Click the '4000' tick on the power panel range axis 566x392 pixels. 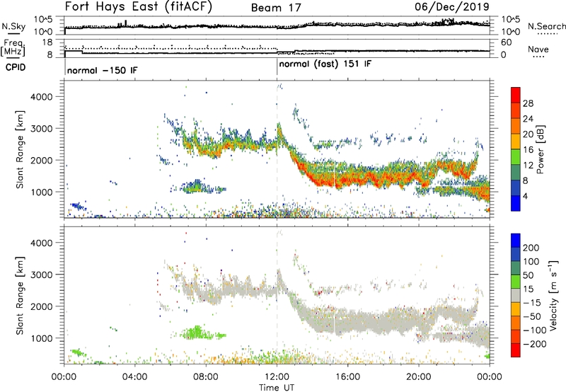42,97
